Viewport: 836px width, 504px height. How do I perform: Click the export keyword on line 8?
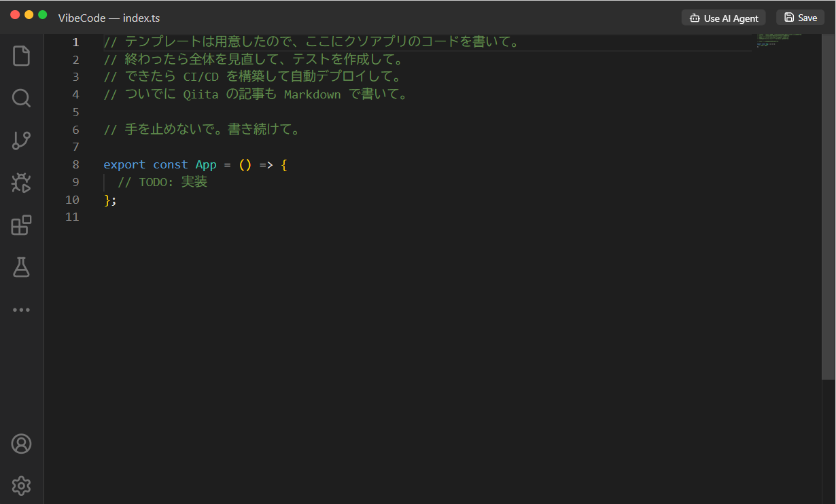124,164
